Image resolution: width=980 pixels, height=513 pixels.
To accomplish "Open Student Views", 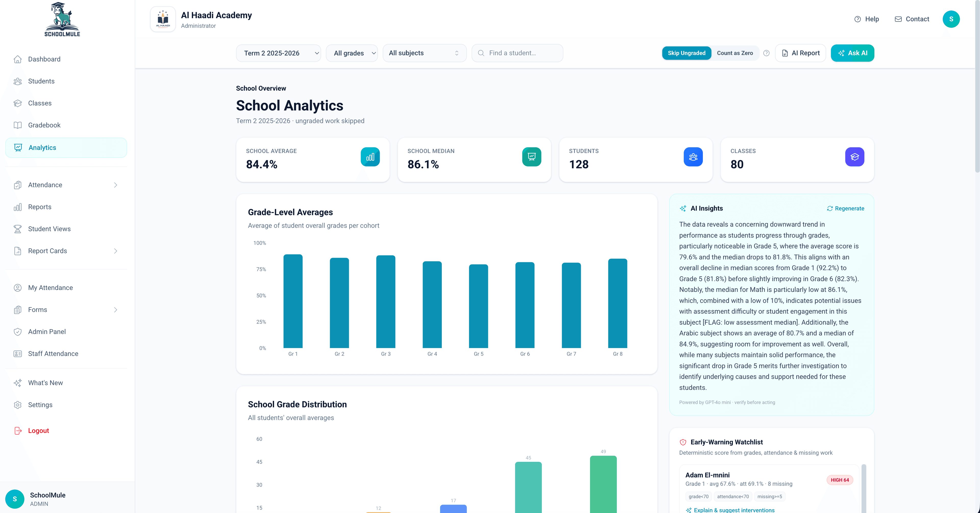I will coord(66,229).
